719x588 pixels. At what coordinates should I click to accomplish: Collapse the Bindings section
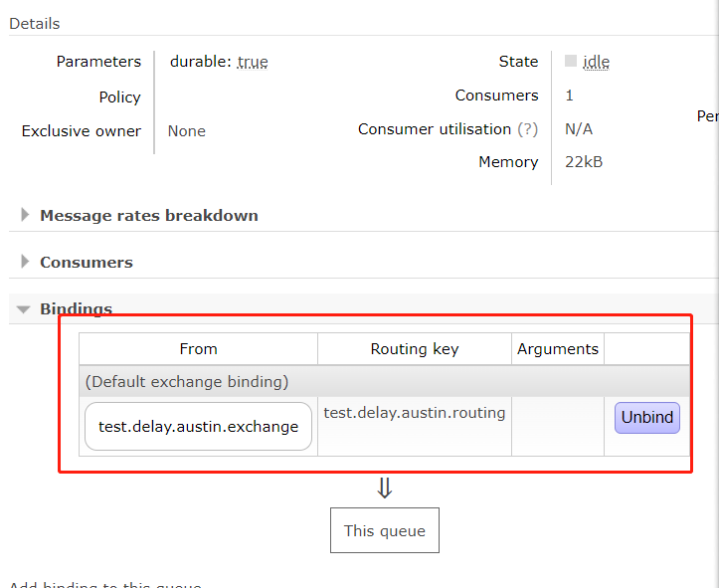point(76,309)
